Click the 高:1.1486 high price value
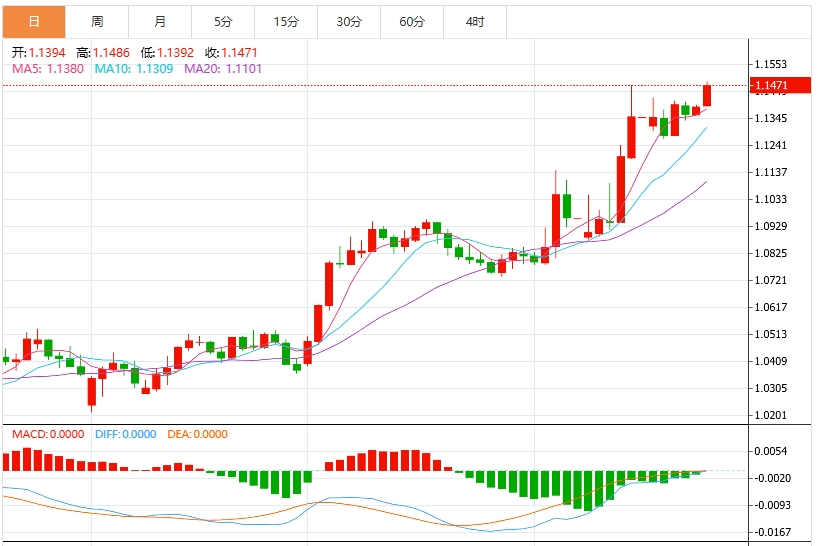818x546 pixels. pos(103,53)
